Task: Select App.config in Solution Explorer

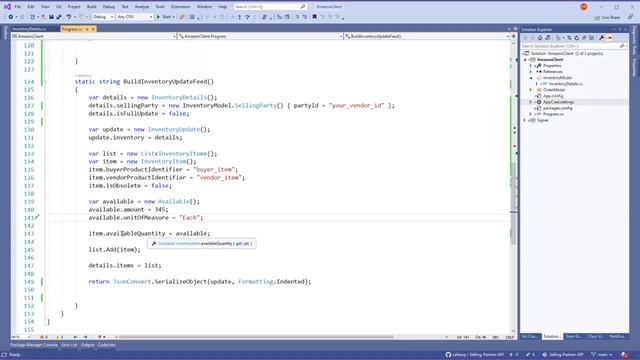Action: click(x=553, y=96)
